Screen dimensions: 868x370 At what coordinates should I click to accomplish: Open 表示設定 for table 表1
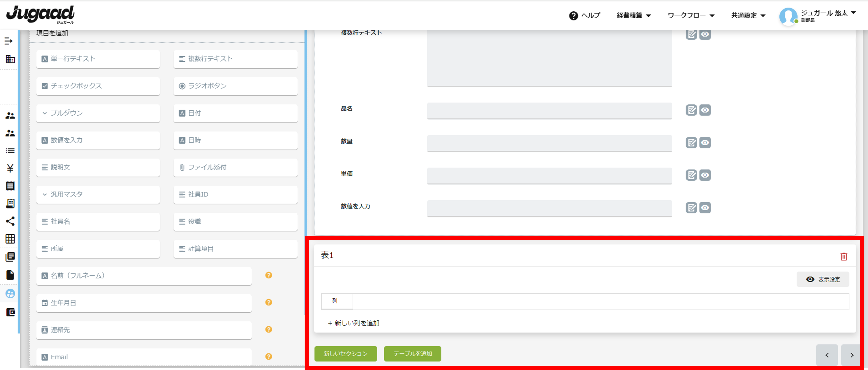coord(822,279)
